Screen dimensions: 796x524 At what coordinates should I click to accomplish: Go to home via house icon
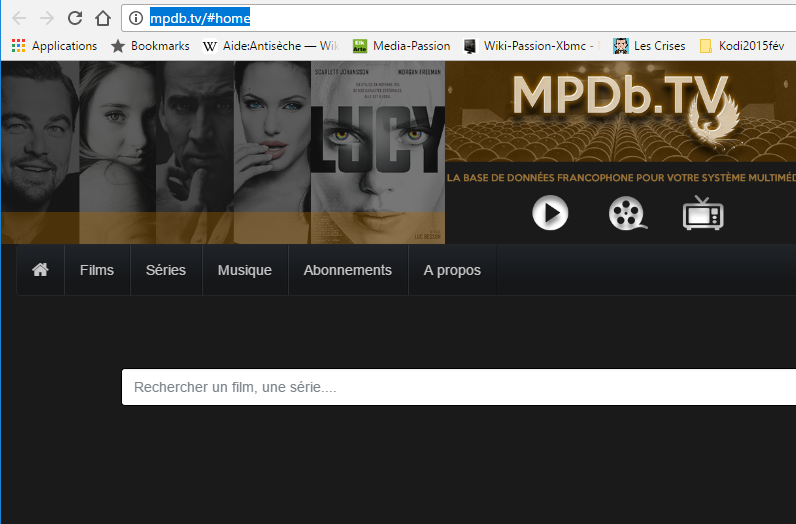(41, 270)
